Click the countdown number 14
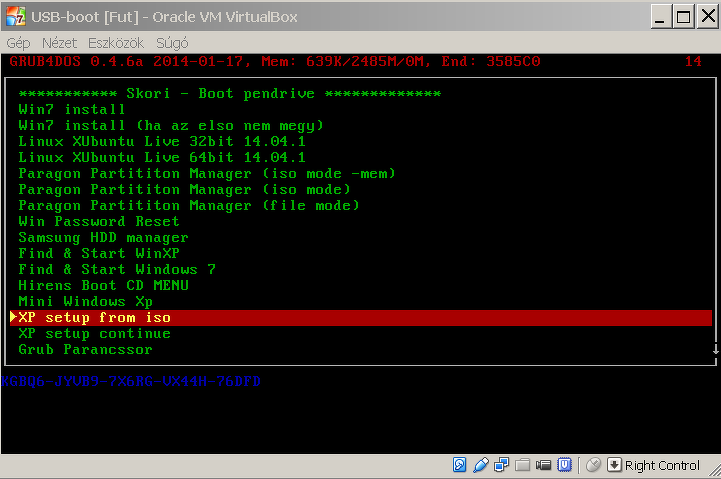This screenshot has height=479, width=721. 693,62
